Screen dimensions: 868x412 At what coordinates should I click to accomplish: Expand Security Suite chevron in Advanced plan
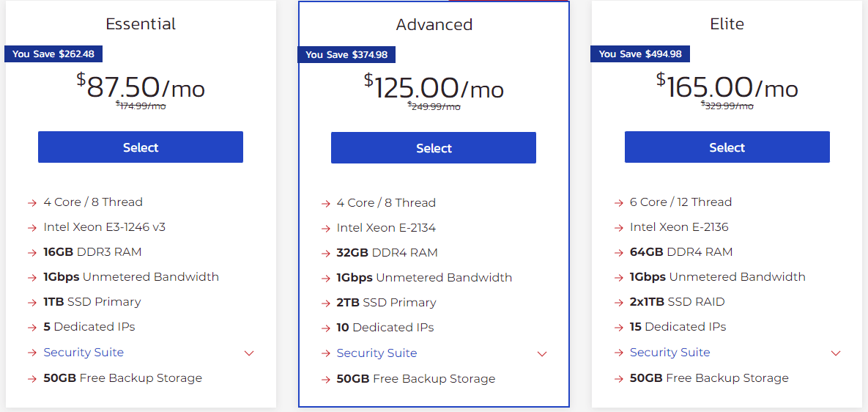pyautogui.click(x=542, y=353)
